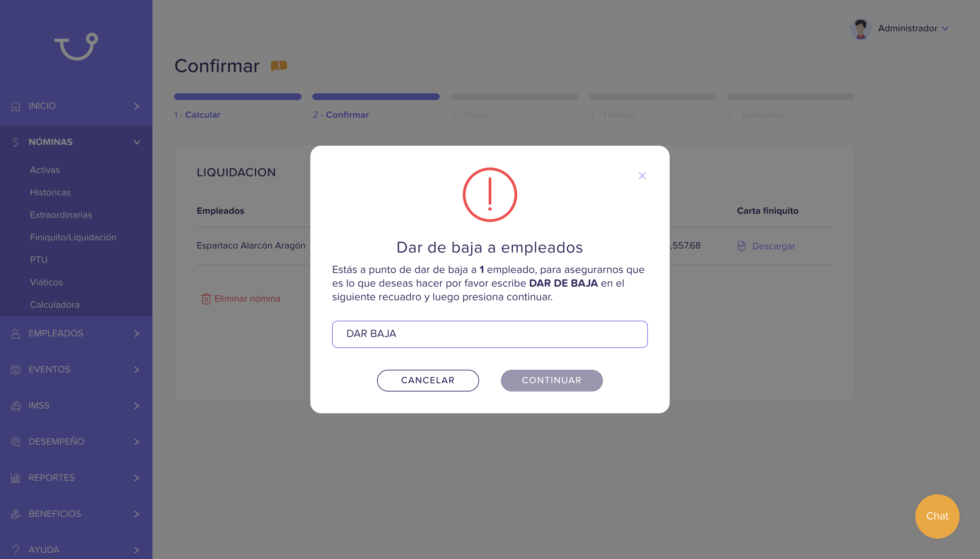Click the EMPLEADOS person icon
This screenshot has width=980, height=559.
(x=15, y=333)
